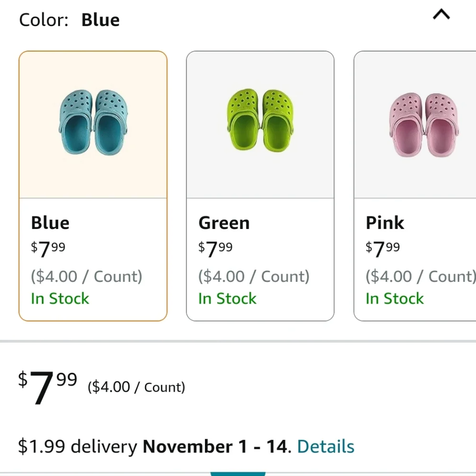
Task: Click "In Stock" under the Pink option
Action: [395, 298]
